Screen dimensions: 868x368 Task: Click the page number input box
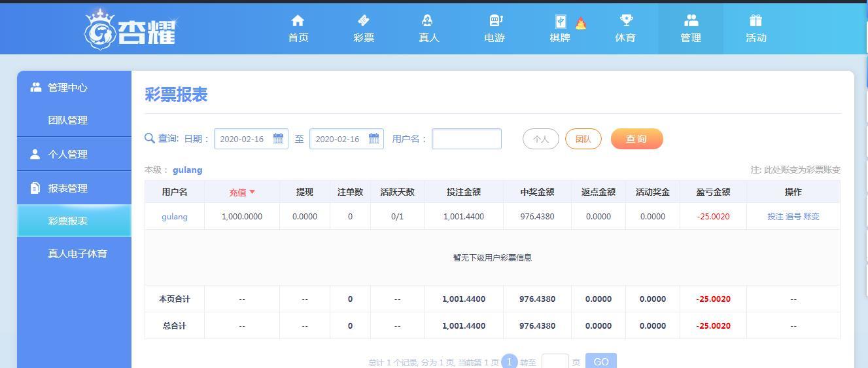(555, 361)
